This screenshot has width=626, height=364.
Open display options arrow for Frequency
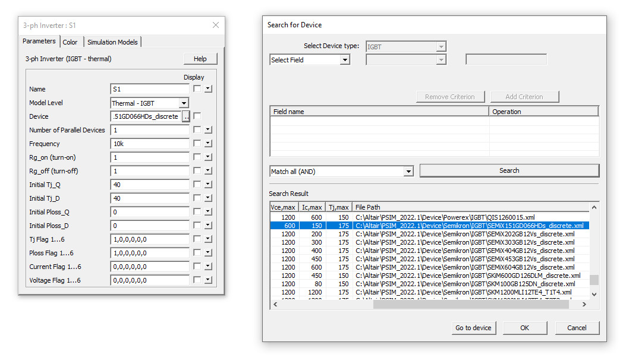207,144
